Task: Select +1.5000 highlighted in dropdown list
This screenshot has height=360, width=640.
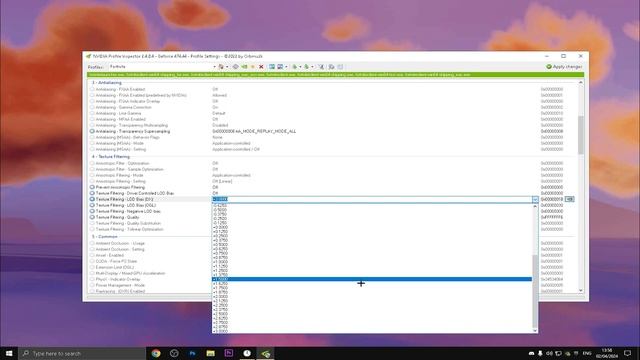Action: [x=372, y=279]
